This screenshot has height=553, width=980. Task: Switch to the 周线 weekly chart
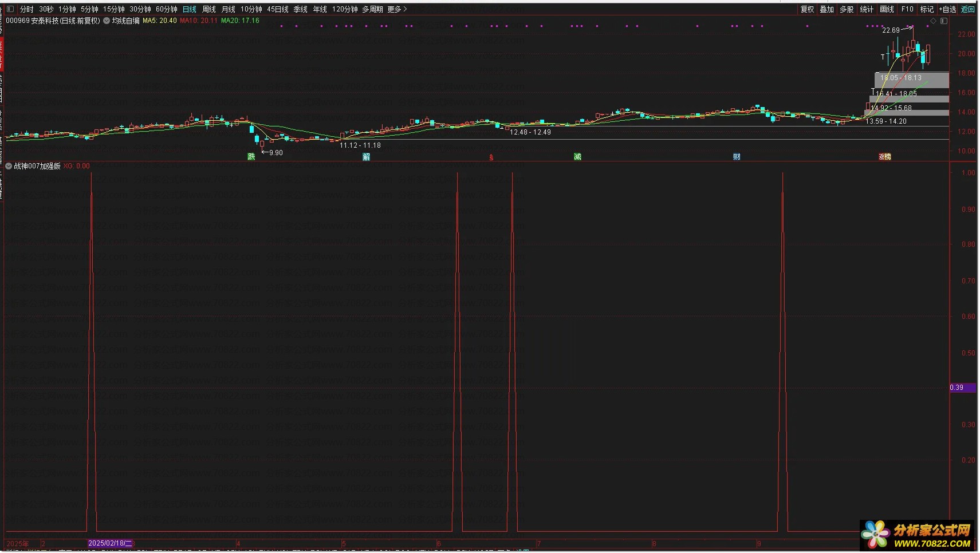point(209,9)
